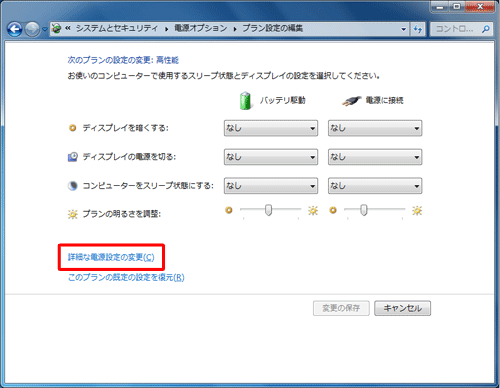Viewport: 500px width, 388px height.
Task: Open battery dropdown for スリープ状態にする
Action: [271, 186]
